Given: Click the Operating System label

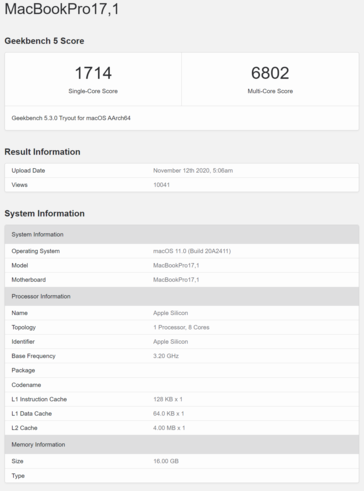Looking at the screenshot, I should coord(36,251).
